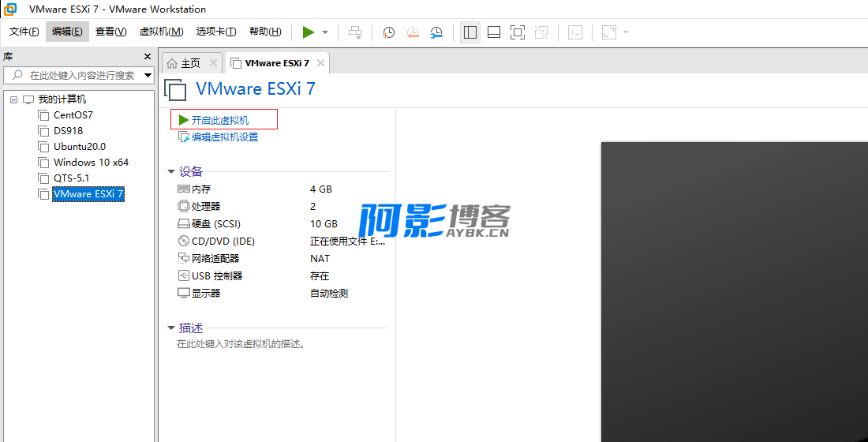Open the 选项卡(T) menu
Image resolution: width=868 pixels, height=442 pixels.
(x=215, y=32)
